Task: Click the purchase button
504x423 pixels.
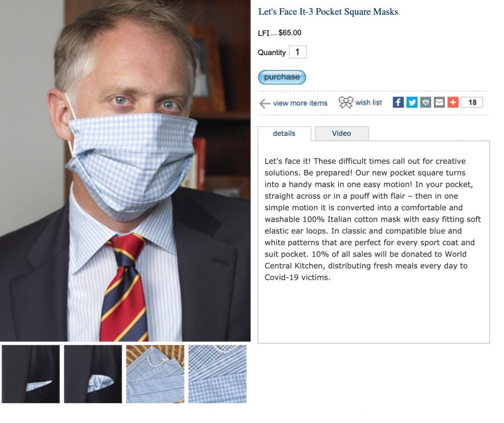Action: (282, 77)
